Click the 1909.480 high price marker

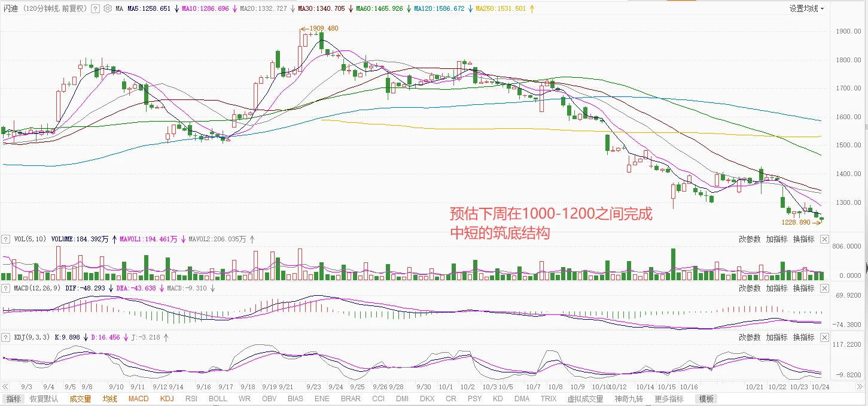pyautogui.click(x=324, y=29)
